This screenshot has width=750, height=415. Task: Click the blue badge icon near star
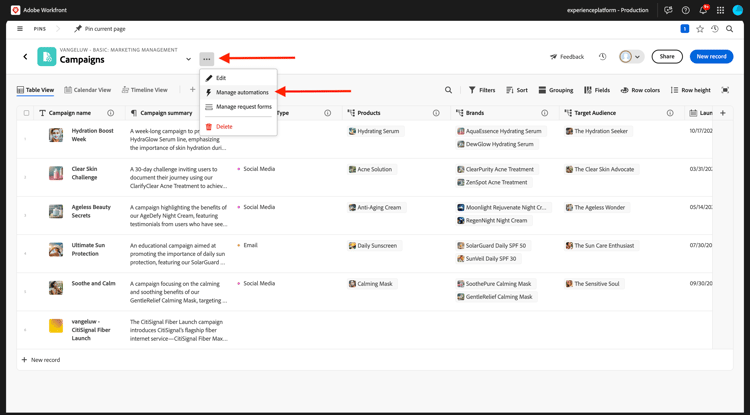click(x=684, y=29)
